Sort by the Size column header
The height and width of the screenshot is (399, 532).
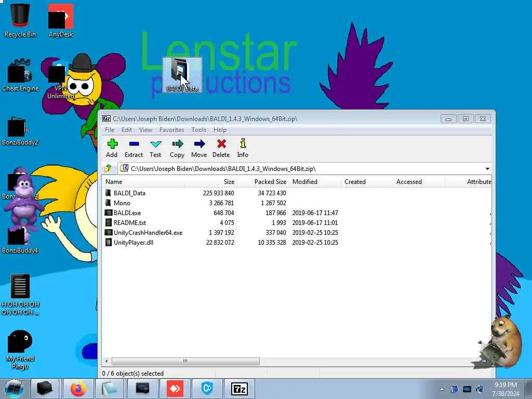tap(211, 182)
